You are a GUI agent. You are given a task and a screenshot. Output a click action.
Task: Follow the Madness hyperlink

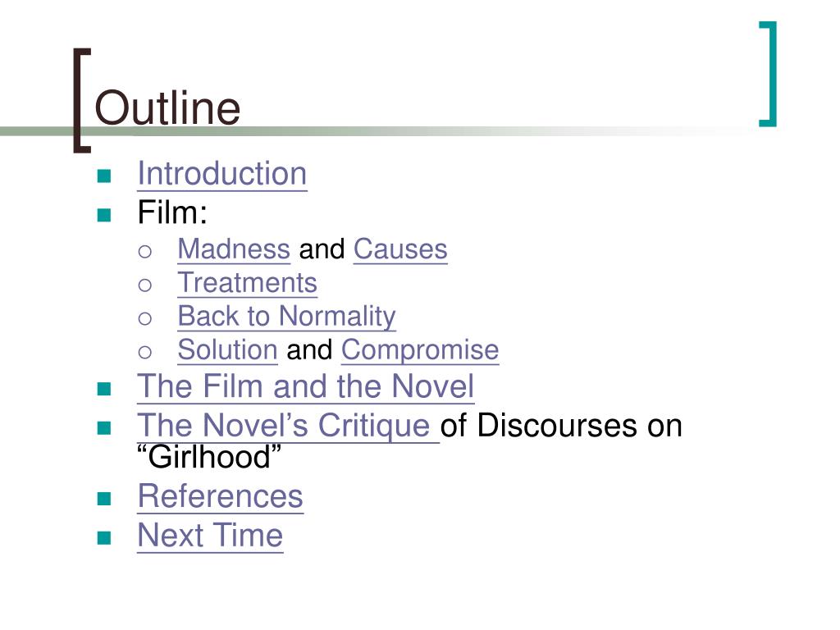click(234, 249)
